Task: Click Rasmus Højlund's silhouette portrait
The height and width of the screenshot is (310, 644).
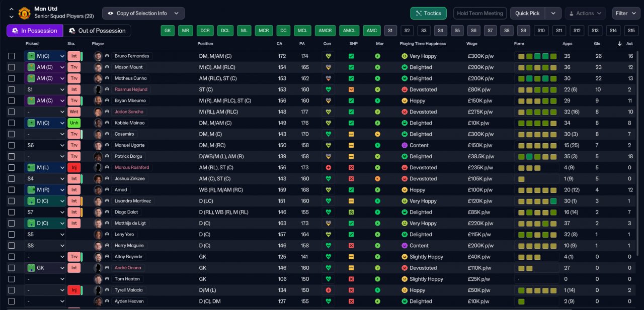Action: (x=98, y=89)
